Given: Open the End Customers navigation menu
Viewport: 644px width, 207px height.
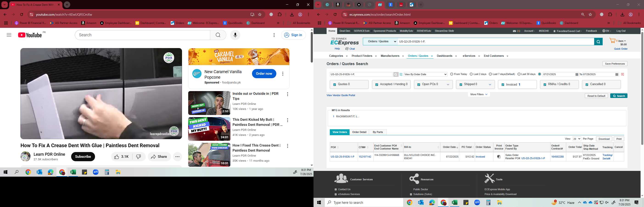Looking at the screenshot, I should point(496,56).
